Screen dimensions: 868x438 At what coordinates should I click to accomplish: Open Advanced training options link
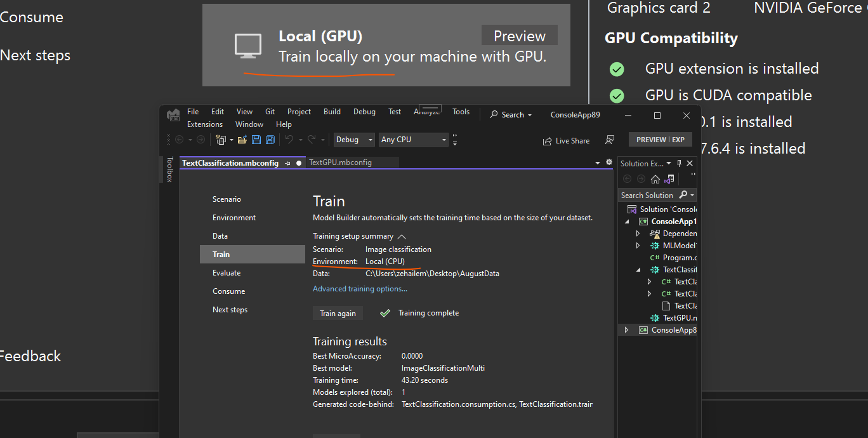[x=360, y=288]
